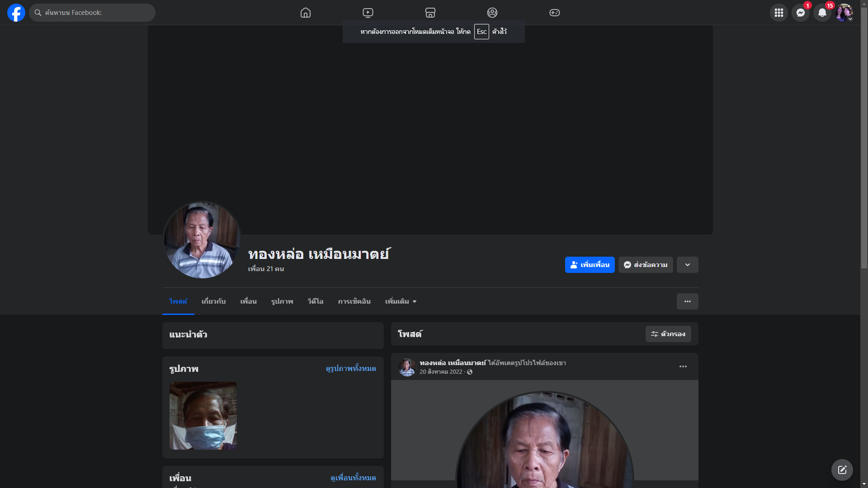868x488 pixels.
Task: Open the Watch video icon
Action: pos(368,13)
